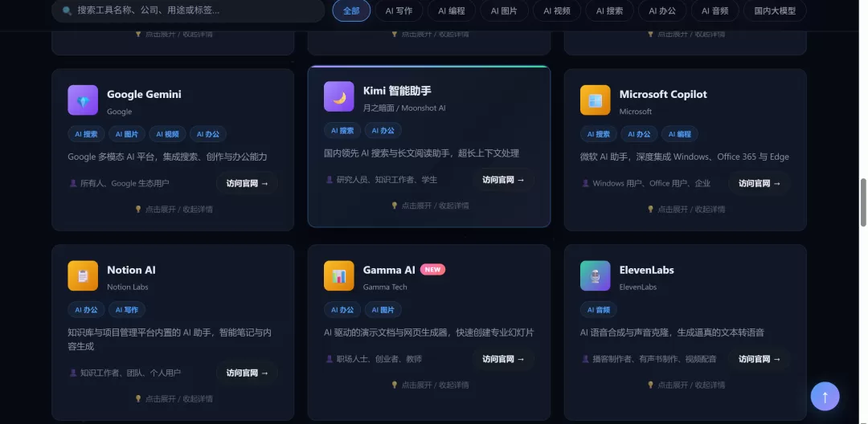Filter by AI 搜索 category
The image size is (868, 424).
click(609, 10)
